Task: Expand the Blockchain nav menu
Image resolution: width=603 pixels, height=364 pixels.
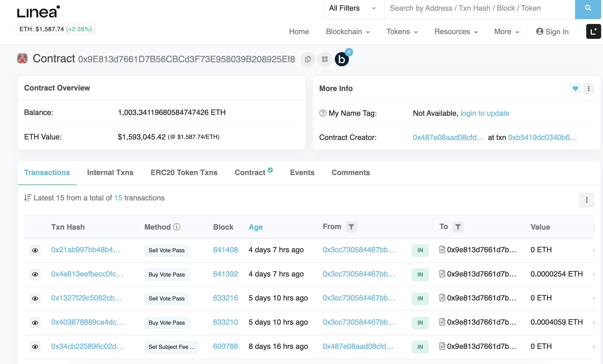Action: [348, 32]
